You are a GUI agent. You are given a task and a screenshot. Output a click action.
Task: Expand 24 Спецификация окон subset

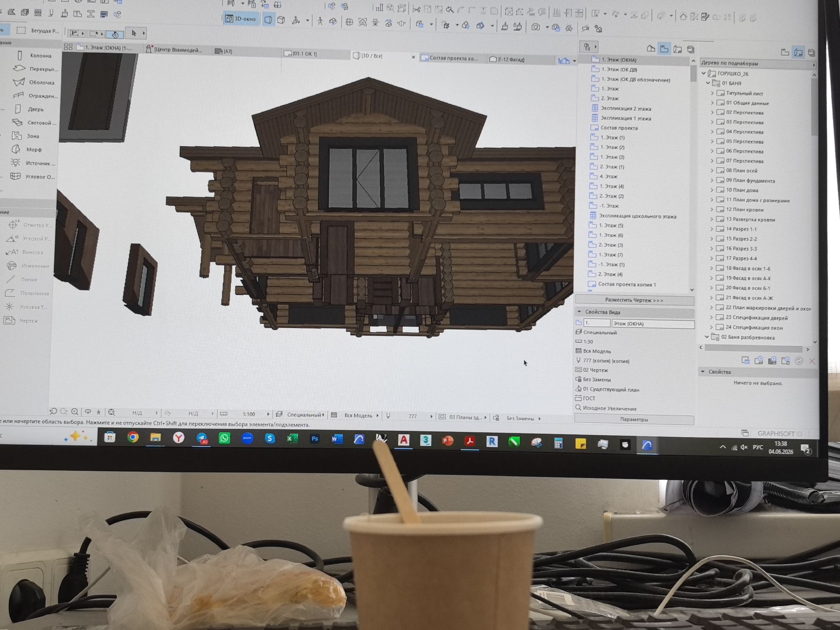pyautogui.click(x=711, y=327)
